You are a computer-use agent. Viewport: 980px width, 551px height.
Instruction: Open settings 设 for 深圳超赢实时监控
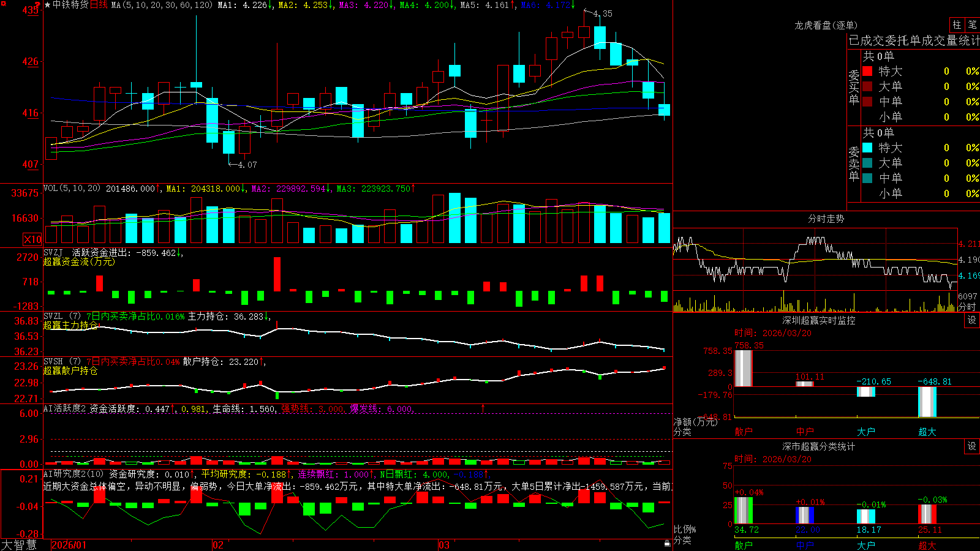pos(972,320)
